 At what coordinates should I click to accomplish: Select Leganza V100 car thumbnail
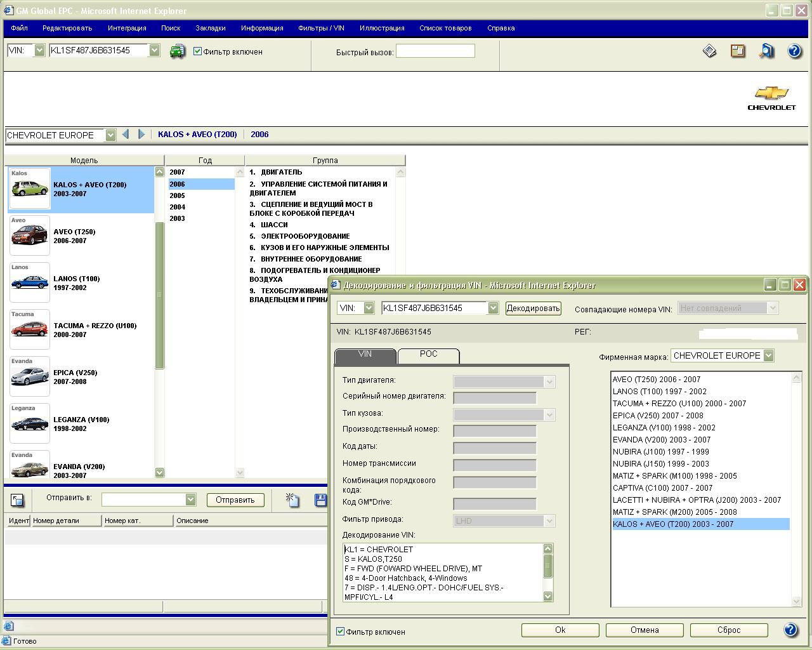click(30, 423)
